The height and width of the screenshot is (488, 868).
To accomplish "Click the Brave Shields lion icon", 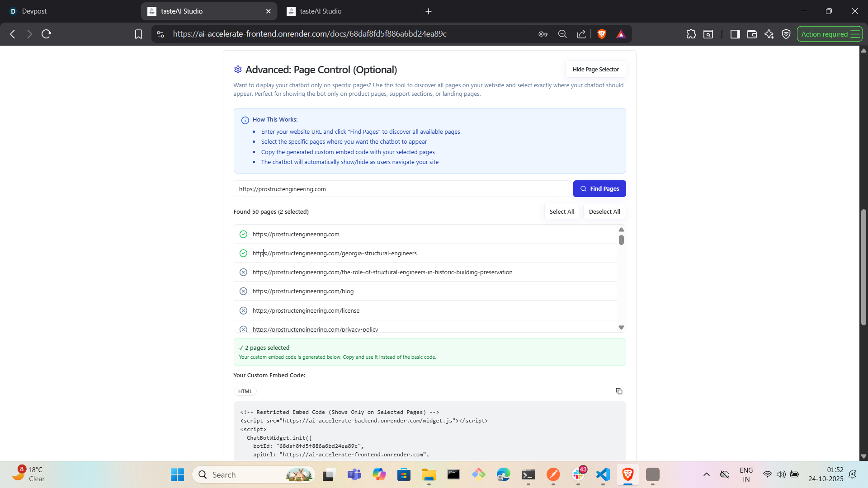I will 602,34.
